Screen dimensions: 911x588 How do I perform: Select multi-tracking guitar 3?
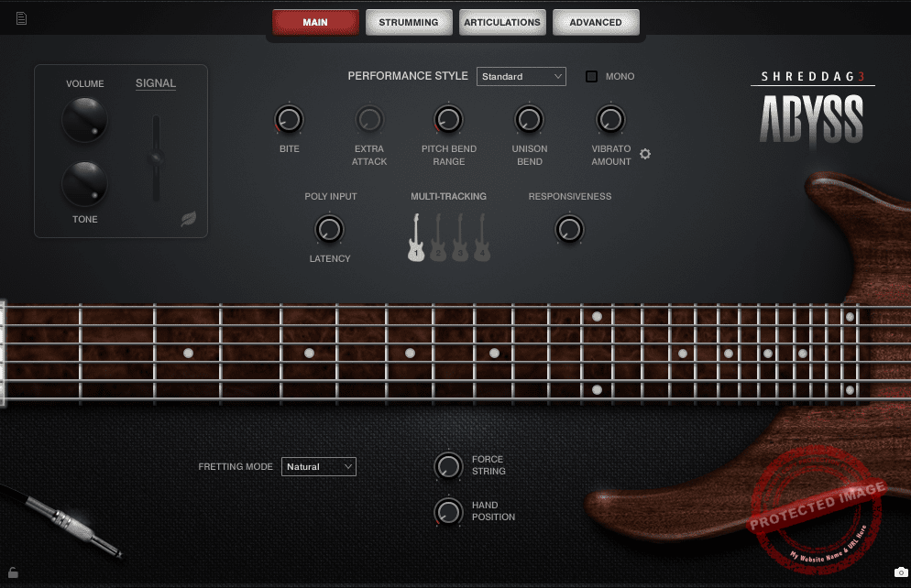click(460, 237)
